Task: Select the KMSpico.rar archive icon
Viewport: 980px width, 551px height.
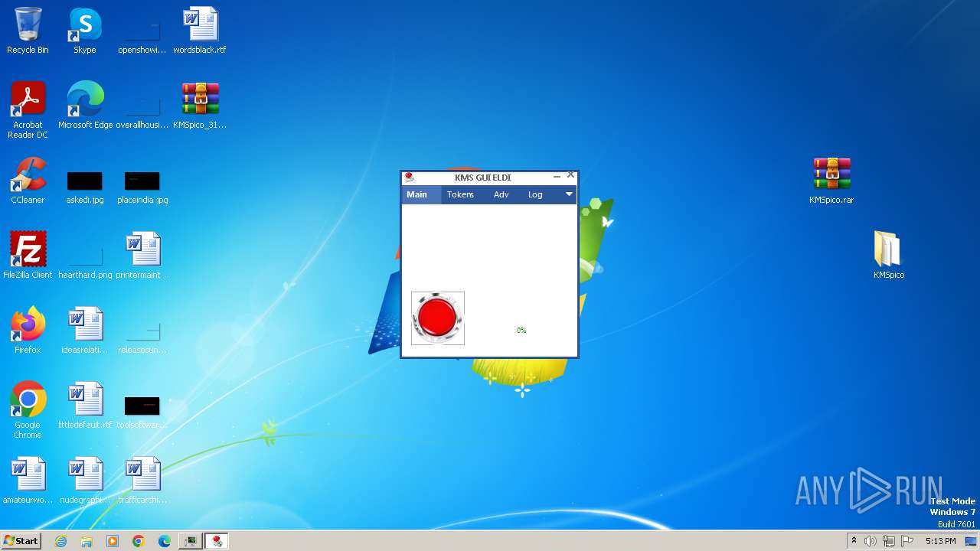Action: point(831,181)
